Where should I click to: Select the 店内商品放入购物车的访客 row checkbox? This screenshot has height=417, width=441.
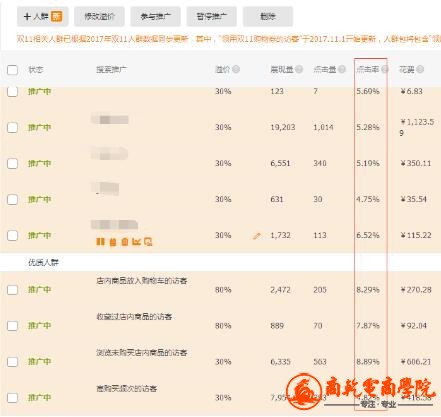coord(12,290)
